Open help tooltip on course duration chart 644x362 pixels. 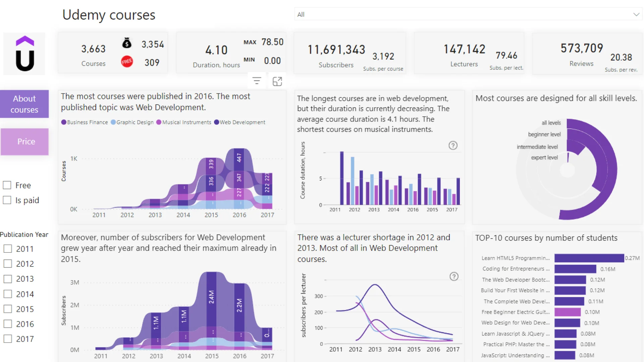(x=453, y=145)
